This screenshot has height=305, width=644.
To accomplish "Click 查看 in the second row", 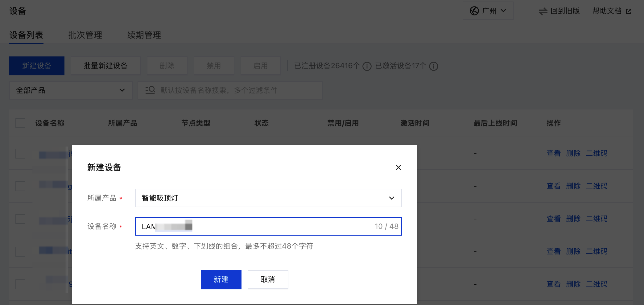I will point(553,186).
